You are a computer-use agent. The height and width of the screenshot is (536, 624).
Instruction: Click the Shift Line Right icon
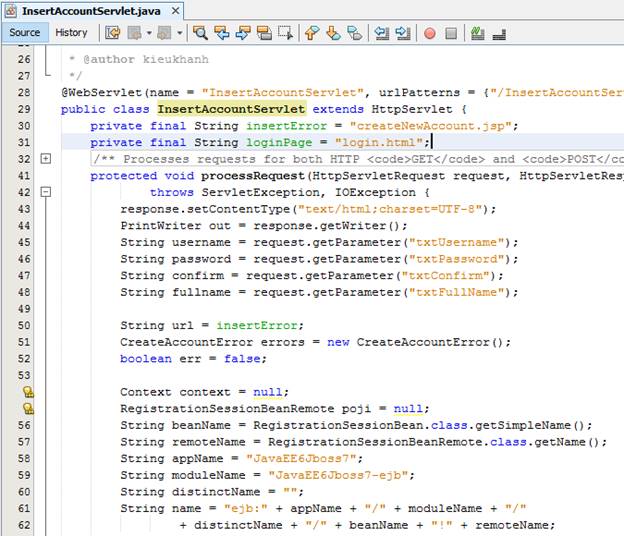click(x=403, y=33)
